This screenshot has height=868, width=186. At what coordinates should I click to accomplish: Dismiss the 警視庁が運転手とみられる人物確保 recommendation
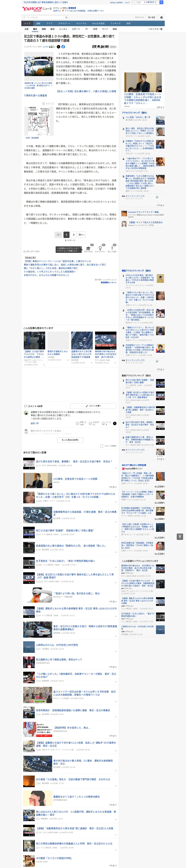pos(68,360)
